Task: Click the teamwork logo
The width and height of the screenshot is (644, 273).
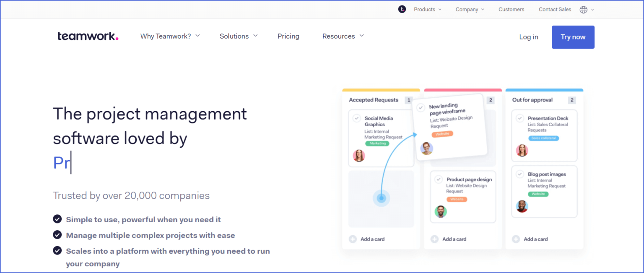Action: pos(87,36)
